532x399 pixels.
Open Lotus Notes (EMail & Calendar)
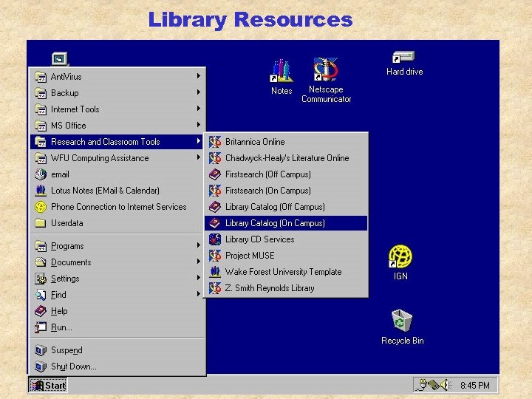(x=117, y=191)
